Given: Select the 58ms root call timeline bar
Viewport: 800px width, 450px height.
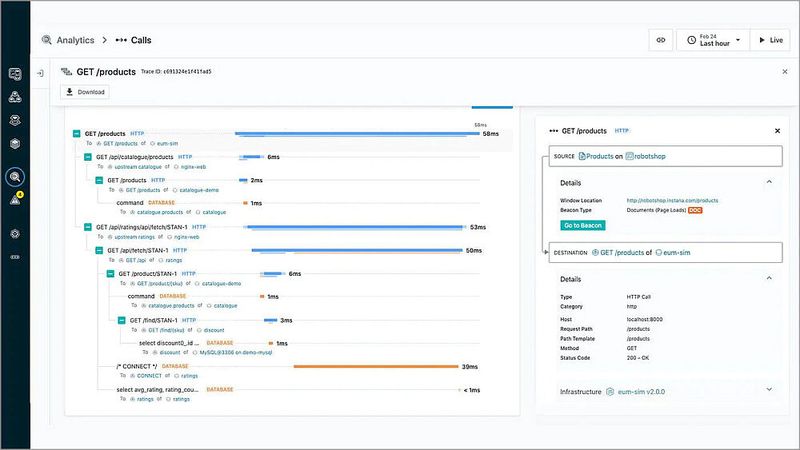Looking at the screenshot, I should coord(357,134).
